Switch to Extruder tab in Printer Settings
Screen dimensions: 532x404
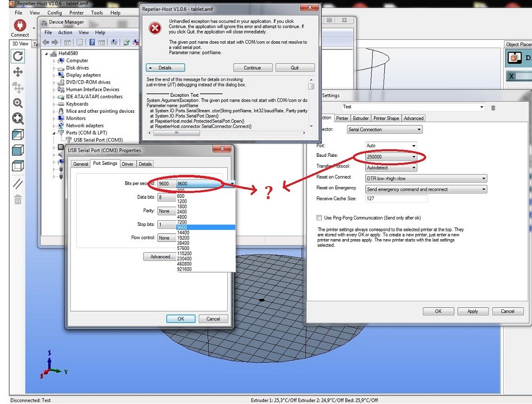360,119
